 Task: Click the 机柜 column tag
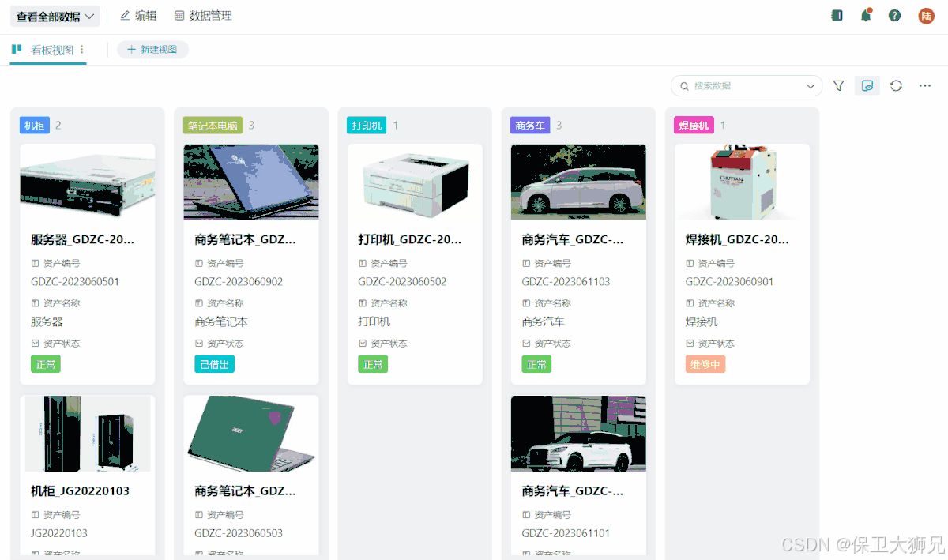[x=35, y=126]
